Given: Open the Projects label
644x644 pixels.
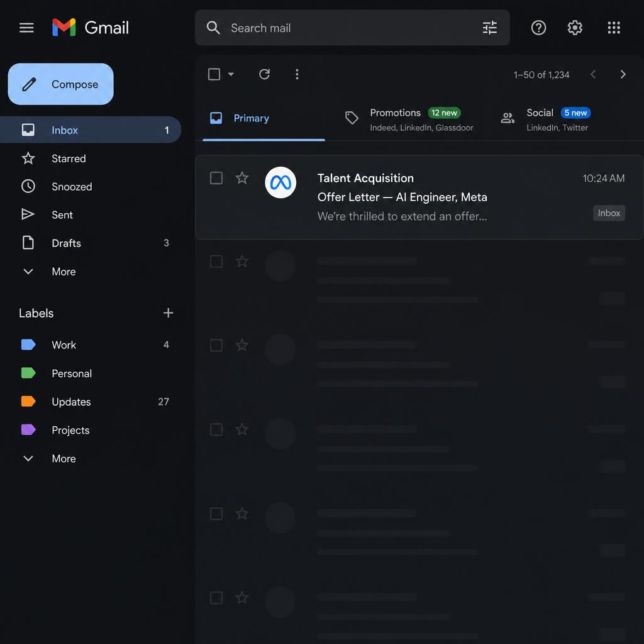Looking at the screenshot, I should (x=91, y=430).
